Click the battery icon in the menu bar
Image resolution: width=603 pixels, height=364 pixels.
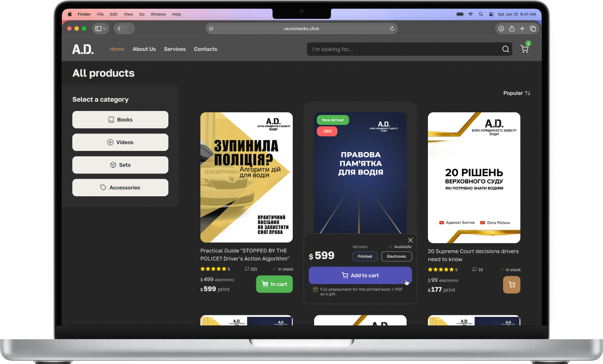(460, 14)
